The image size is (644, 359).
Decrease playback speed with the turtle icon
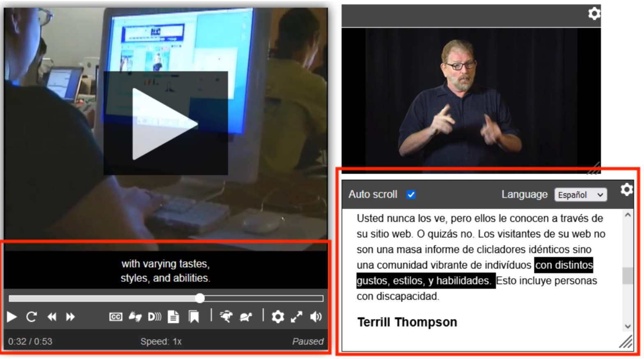(x=246, y=317)
